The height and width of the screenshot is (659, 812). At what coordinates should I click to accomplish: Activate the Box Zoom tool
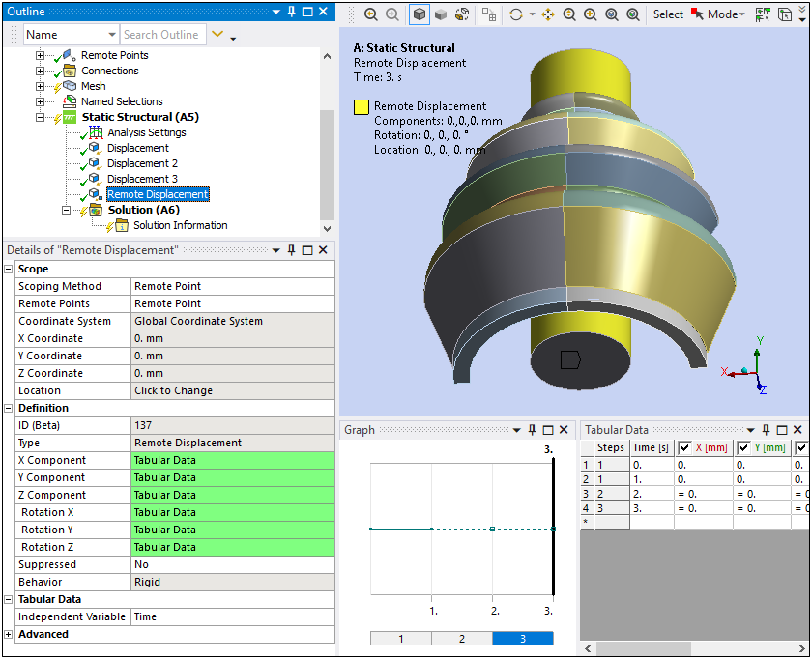tap(591, 14)
